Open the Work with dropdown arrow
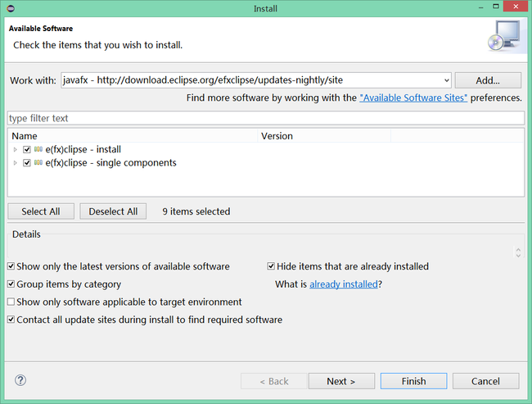The width and height of the screenshot is (532, 404). tap(447, 80)
